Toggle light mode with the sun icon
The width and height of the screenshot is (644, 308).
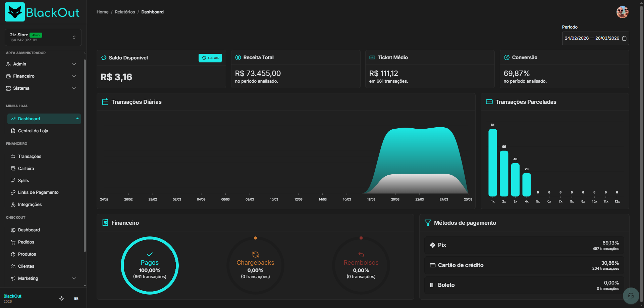(x=61, y=298)
